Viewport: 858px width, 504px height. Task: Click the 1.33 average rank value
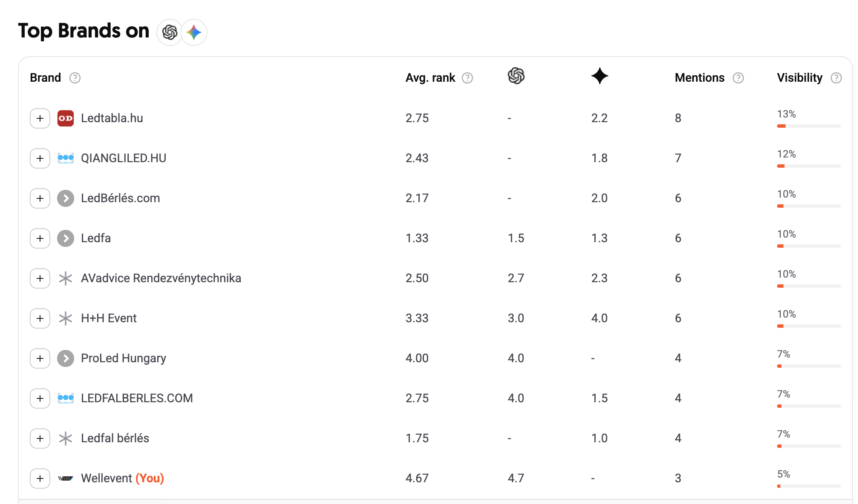click(x=417, y=238)
